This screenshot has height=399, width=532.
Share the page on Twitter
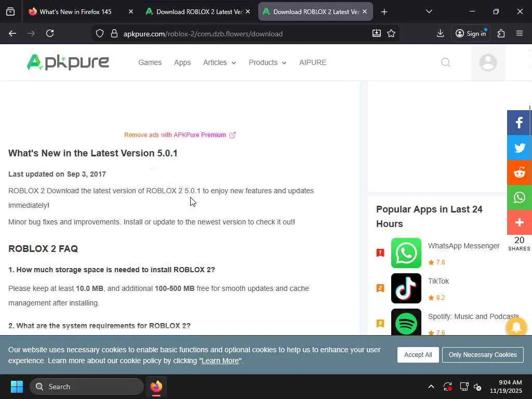(x=519, y=148)
